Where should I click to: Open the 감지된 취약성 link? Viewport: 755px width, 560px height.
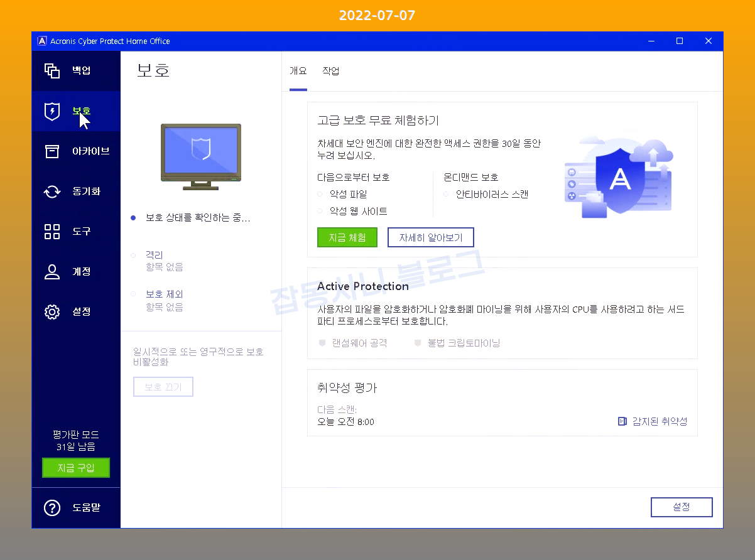660,421
